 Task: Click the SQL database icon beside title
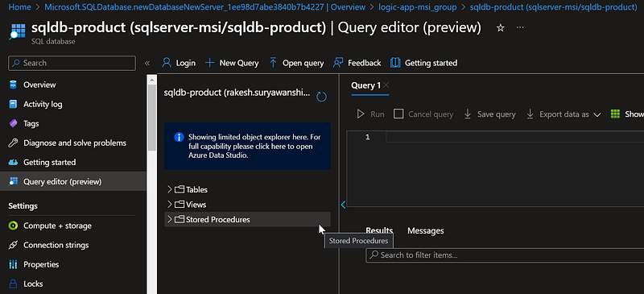tap(17, 31)
